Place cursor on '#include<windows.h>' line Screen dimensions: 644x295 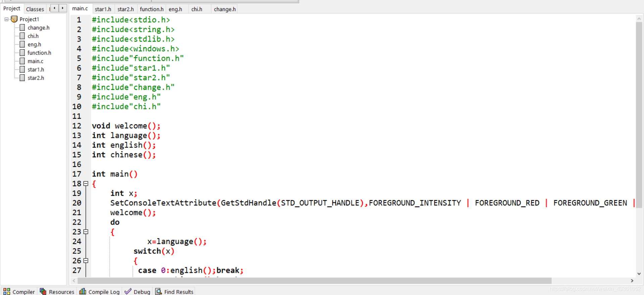click(136, 49)
